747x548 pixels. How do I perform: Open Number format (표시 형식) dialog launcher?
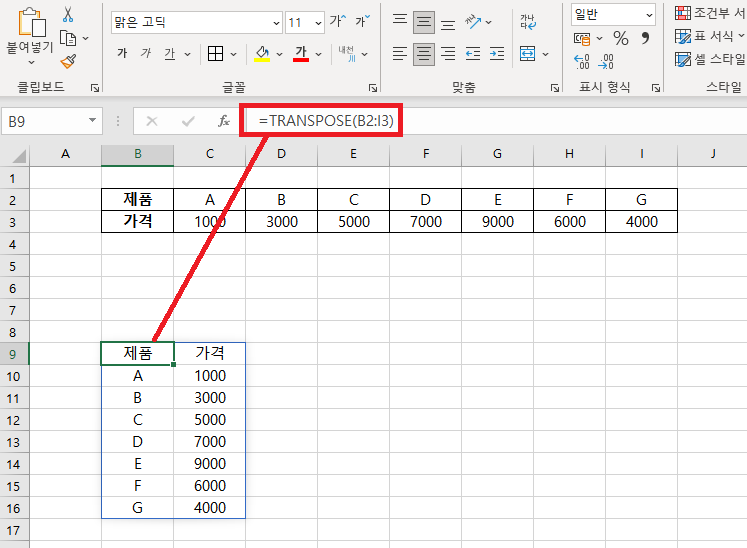[656, 88]
